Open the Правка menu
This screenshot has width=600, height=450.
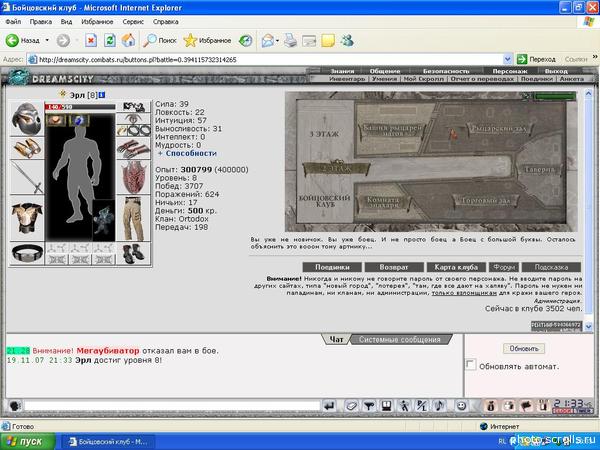[41, 22]
